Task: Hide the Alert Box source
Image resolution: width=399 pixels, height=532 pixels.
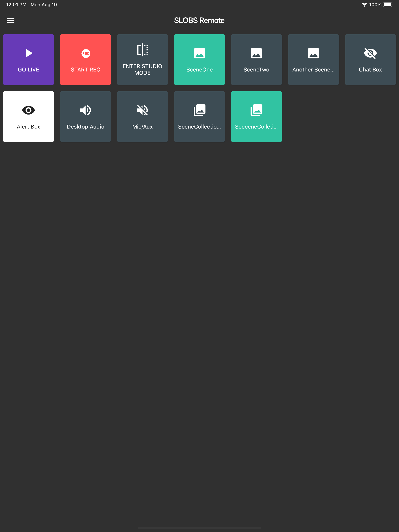Action: [28, 117]
